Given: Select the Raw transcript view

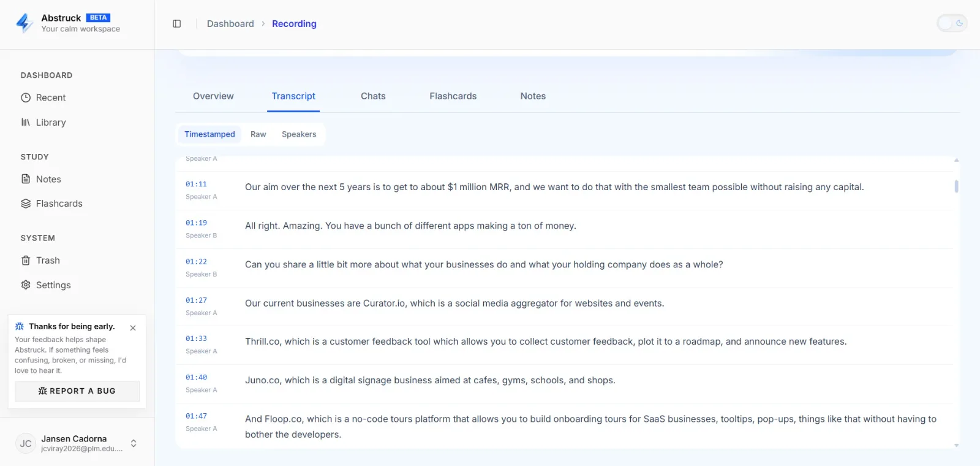Looking at the screenshot, I should [258, 134].
